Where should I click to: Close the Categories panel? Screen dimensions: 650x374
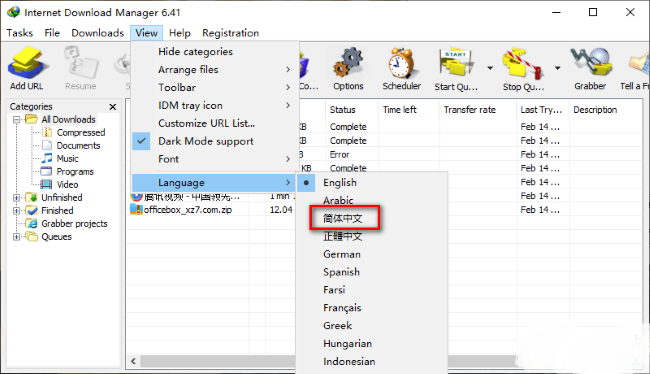pyautogui.click(x=113, y=107)
